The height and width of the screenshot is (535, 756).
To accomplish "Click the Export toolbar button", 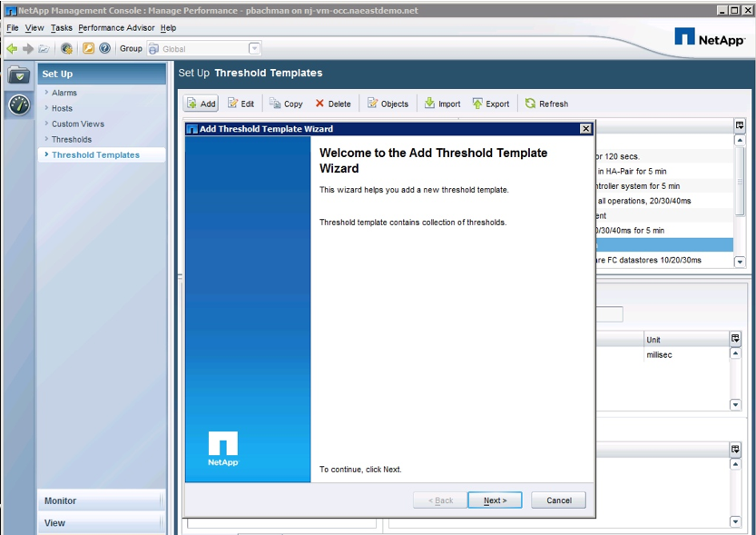I will [x=491, y=104].
